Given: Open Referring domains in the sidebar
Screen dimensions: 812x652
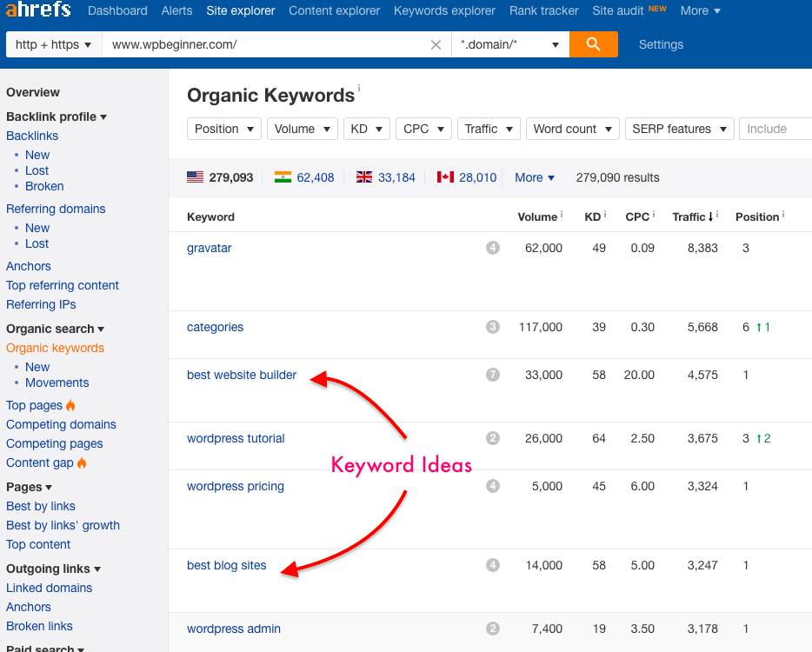Looking at the screenshot, I should (56, 209).
